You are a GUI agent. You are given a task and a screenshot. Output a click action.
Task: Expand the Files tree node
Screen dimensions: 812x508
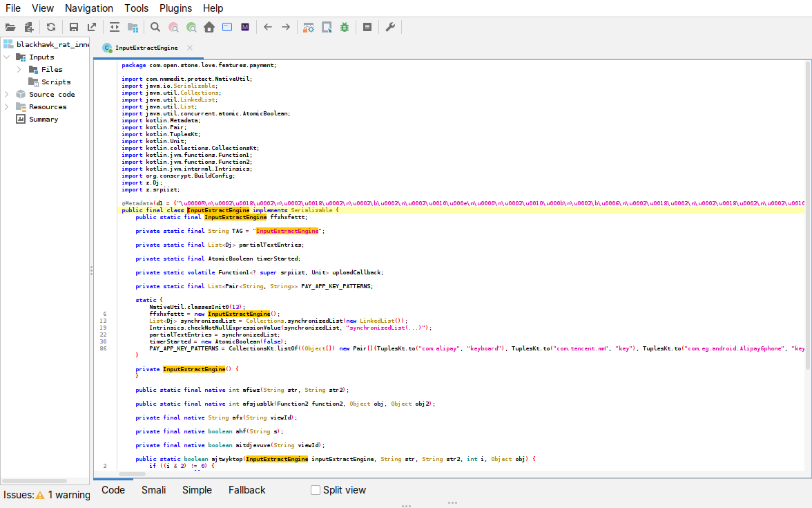click(x=19, y=69)
